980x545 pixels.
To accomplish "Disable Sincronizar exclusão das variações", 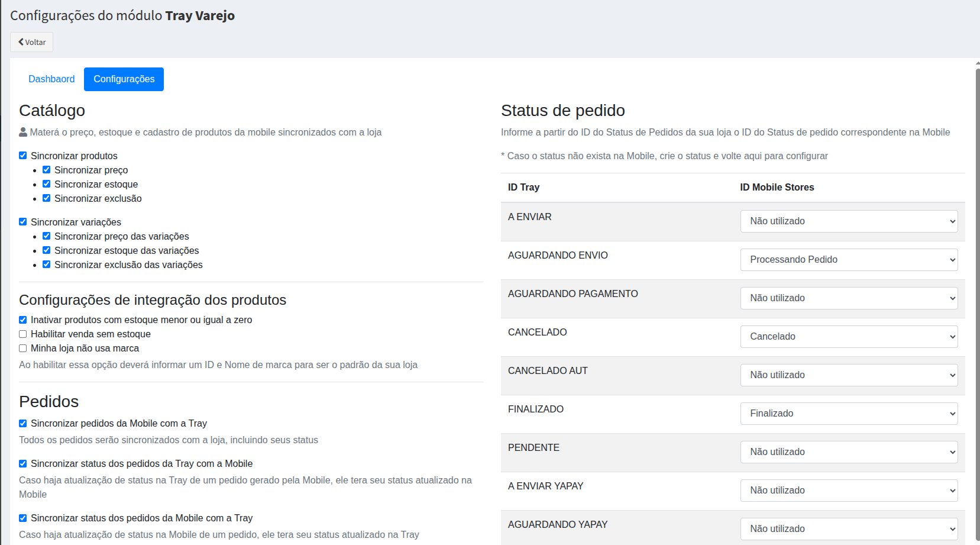I will 47,265.
